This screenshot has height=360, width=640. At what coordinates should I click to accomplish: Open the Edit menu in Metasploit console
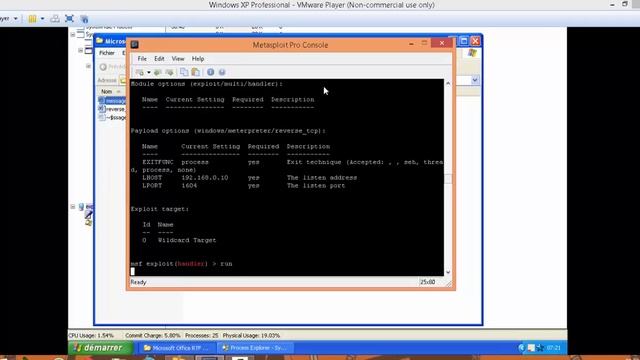pyautogui.click(x=159, y=59)
